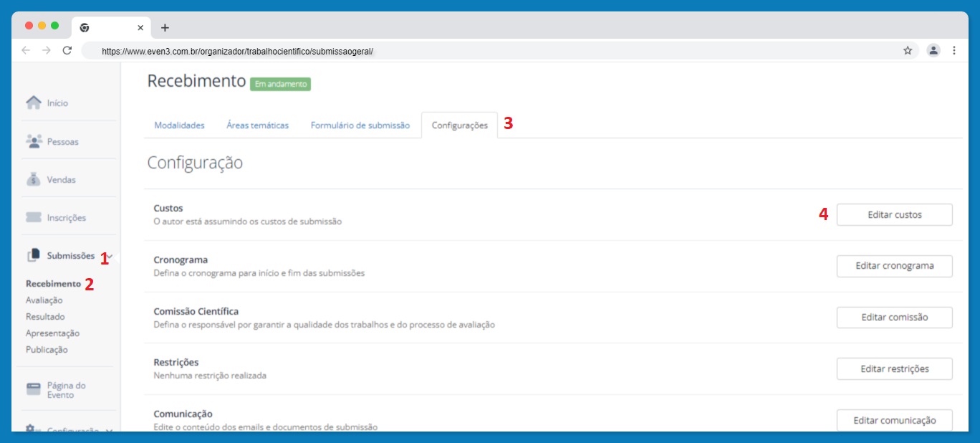980x443 pixels.
Task: Click the Comissão Científica title
Action: (x=196, y=311)
